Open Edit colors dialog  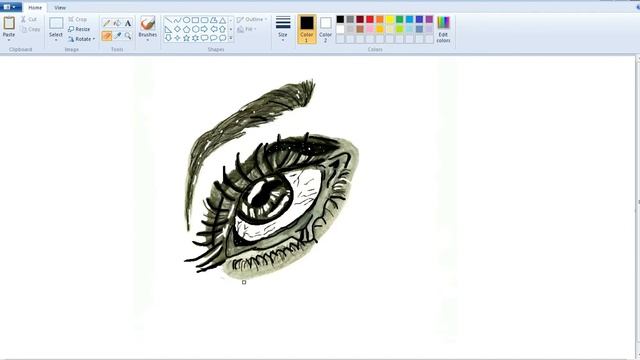[444, 29]
